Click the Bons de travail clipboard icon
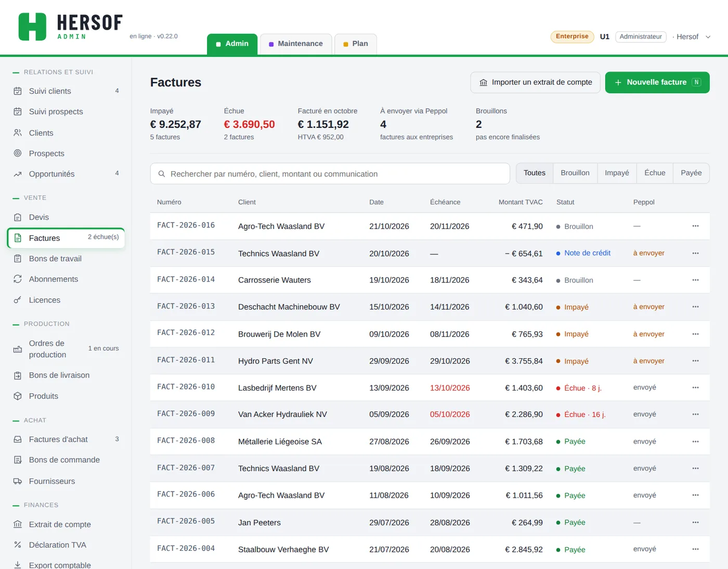The image size is (728, 569). coord(18,259)
